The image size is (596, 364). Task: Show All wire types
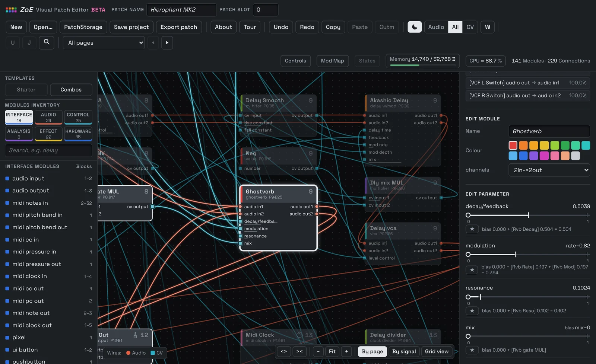pos(455,27)
